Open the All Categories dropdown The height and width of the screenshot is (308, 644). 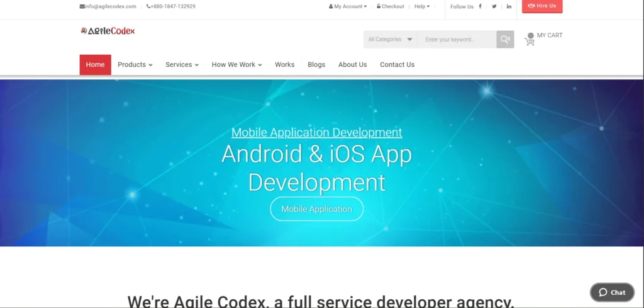(x=390, y=40)
